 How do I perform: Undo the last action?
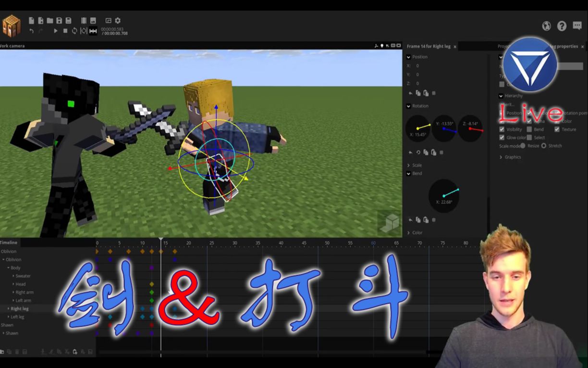(32, 31)
